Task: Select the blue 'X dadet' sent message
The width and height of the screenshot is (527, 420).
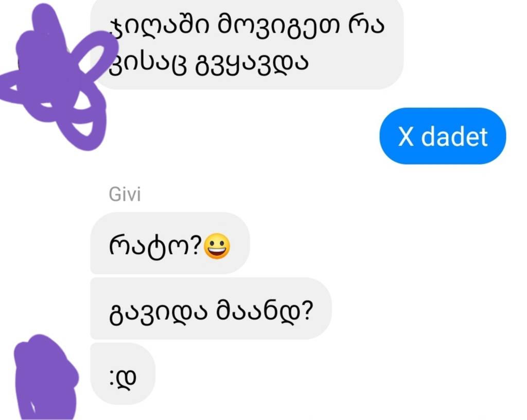Action: click(443, 136)
